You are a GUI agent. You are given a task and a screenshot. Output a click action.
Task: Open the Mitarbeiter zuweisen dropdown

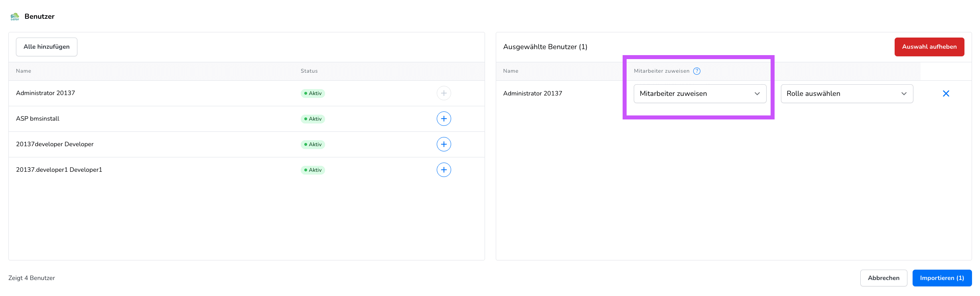700,93
